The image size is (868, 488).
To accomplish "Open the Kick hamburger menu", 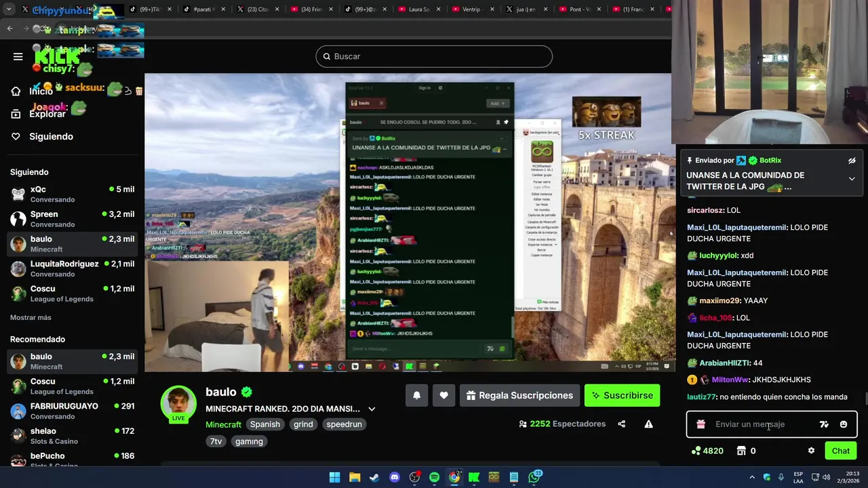I will (x=18, y=56).
